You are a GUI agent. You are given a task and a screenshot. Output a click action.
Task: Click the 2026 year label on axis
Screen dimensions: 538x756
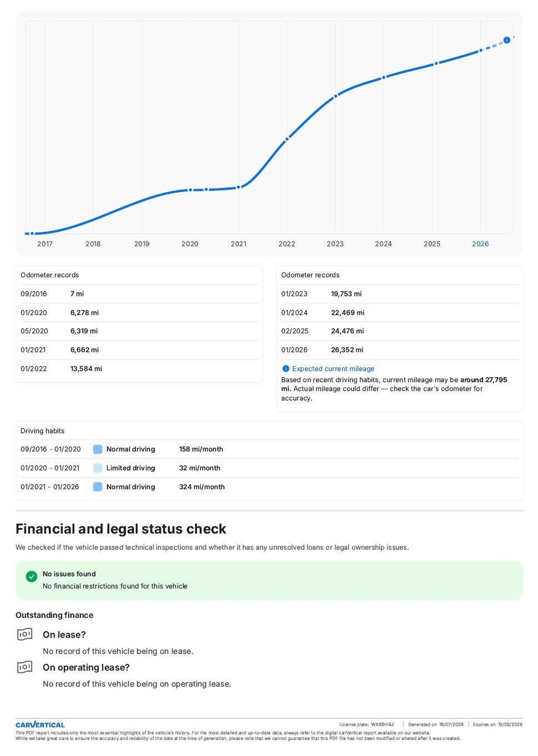(480, 244)
